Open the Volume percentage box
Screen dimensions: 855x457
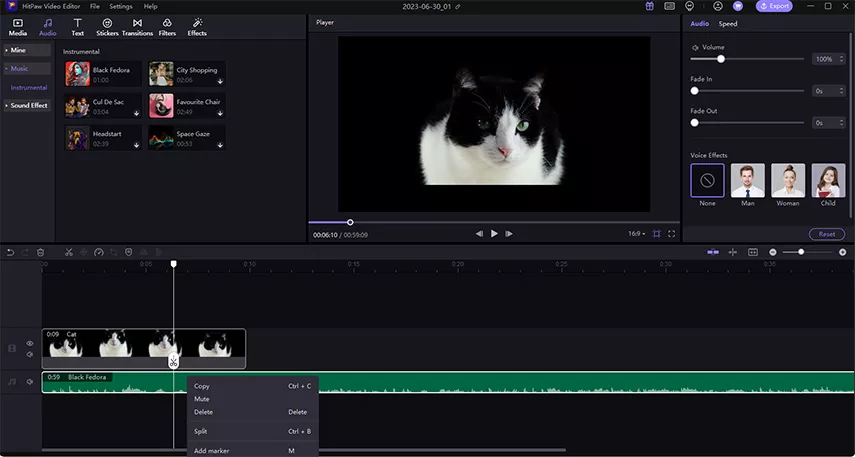[825, 59]
